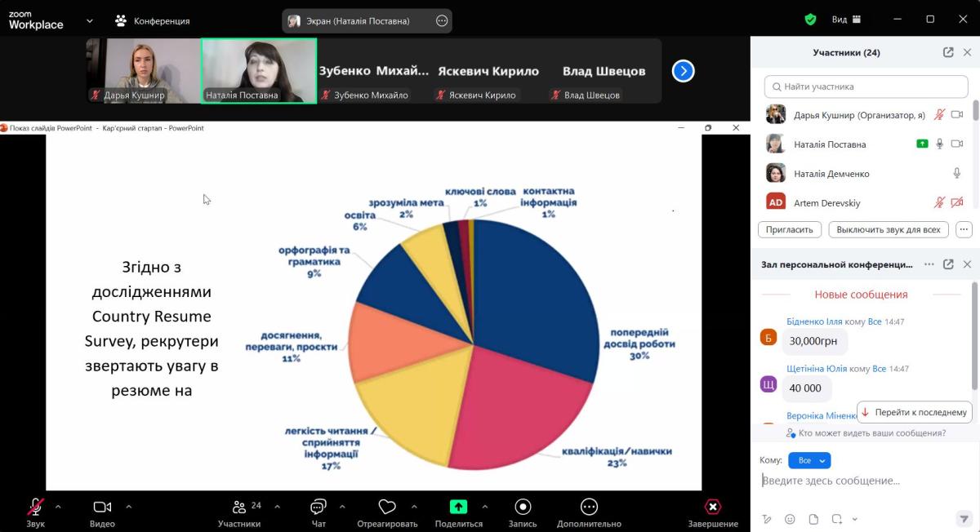980x532 pixels.
Task: Expand caret next to screenshot icon
Action: coord(854,519)
